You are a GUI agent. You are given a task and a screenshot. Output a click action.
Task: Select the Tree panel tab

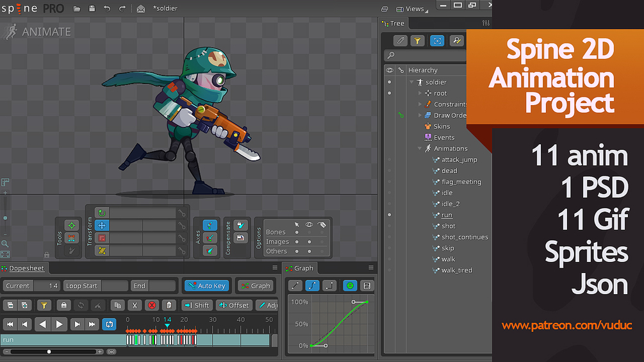(x=393, y=24)
